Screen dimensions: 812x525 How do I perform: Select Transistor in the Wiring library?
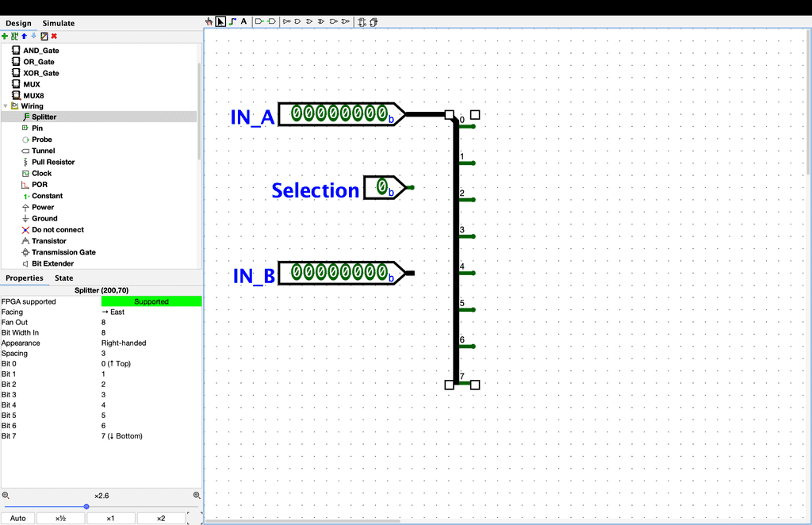tap(48, 241)
